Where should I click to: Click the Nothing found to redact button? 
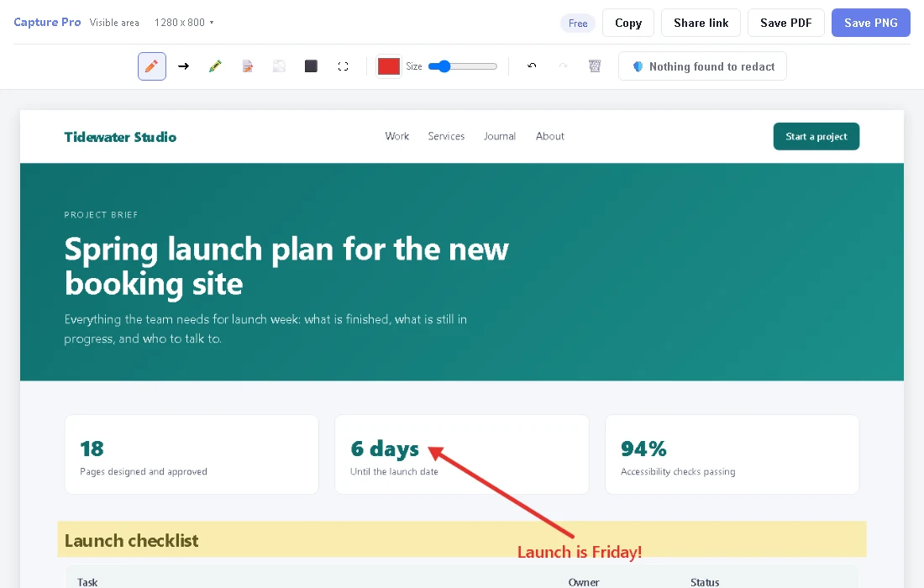click(702, 66)
